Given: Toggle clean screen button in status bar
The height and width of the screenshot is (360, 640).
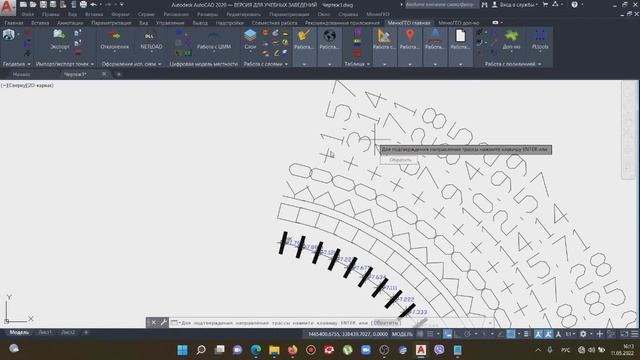Looking at the screenshot, I should pyautogui.click(x=624, y=334).
